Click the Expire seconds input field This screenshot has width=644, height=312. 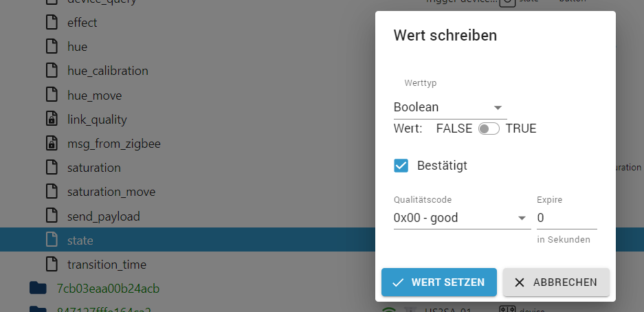pyautogui.click(x=567, y=218)
